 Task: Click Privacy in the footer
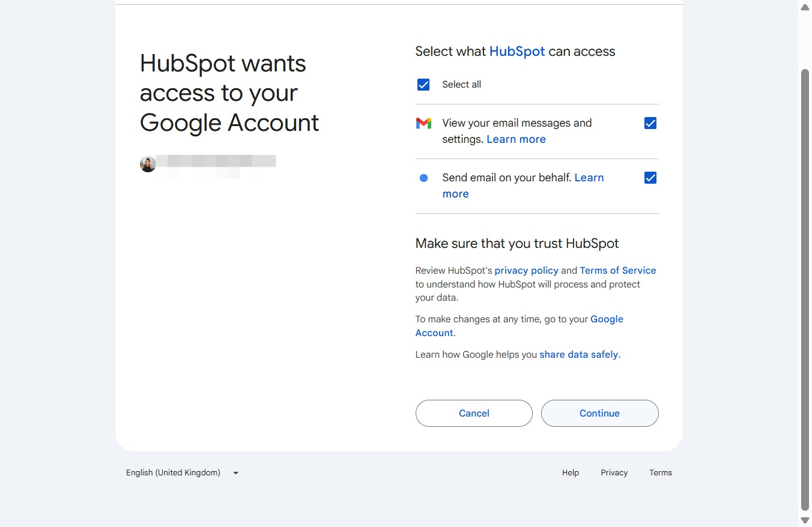pos(614,473)
